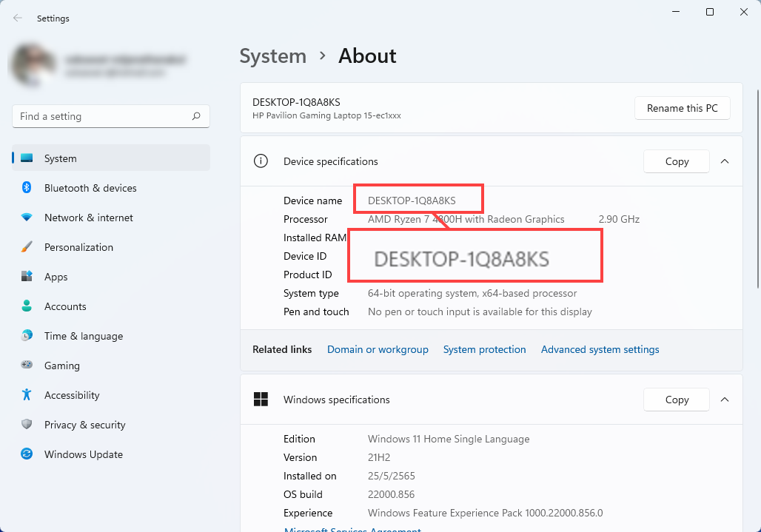
Task: Click the Apps icon in sidebar
Action: pos(27,277)
